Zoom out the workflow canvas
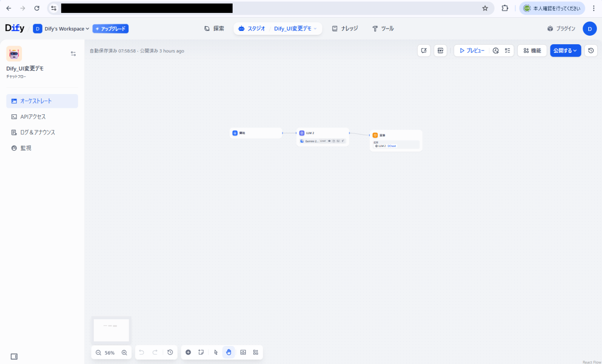Screen dimensions: 602x364 click(98, 352)
